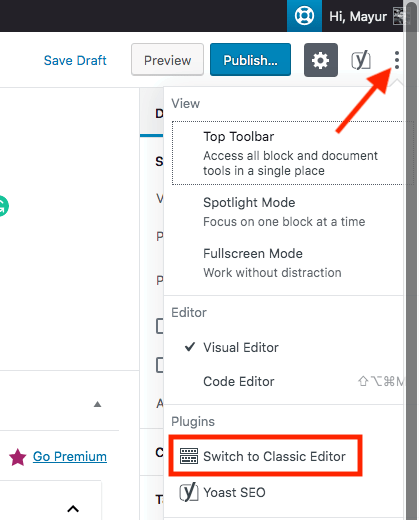This screenshot has width=419, height=520.
Task: Collapse section using the up chevron
Action: pos(73,509)
